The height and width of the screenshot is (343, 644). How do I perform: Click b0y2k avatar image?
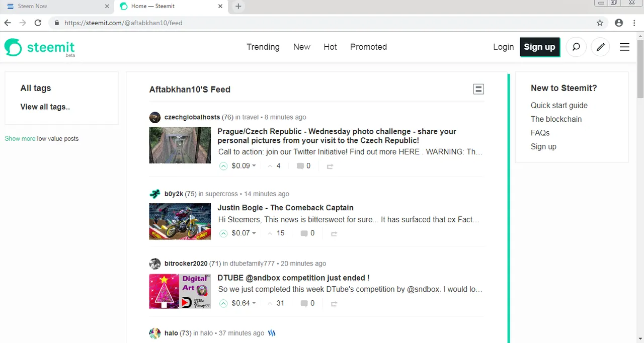(x=155, y=194)
